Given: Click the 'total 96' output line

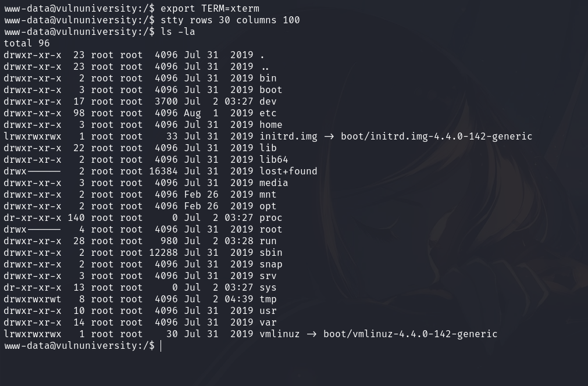Looking at the screenshot, I should pyautogui.click(x=27, y=44).
